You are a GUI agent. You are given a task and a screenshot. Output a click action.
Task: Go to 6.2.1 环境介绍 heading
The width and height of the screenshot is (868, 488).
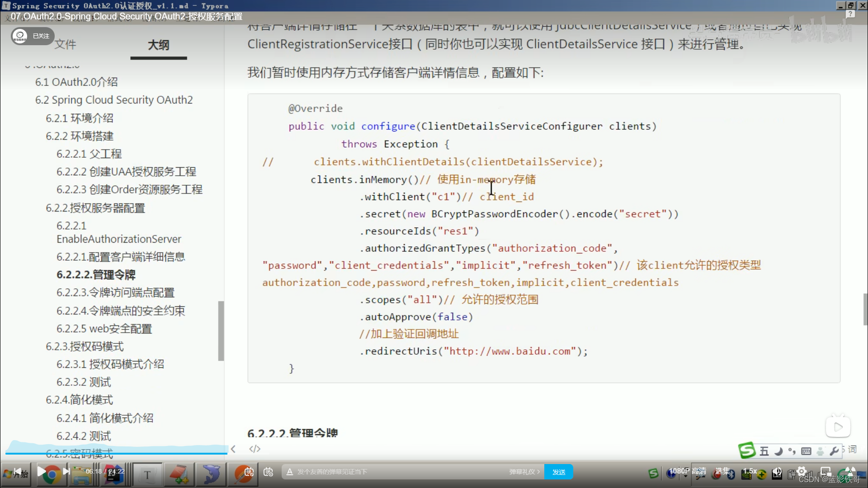[80, 118]
